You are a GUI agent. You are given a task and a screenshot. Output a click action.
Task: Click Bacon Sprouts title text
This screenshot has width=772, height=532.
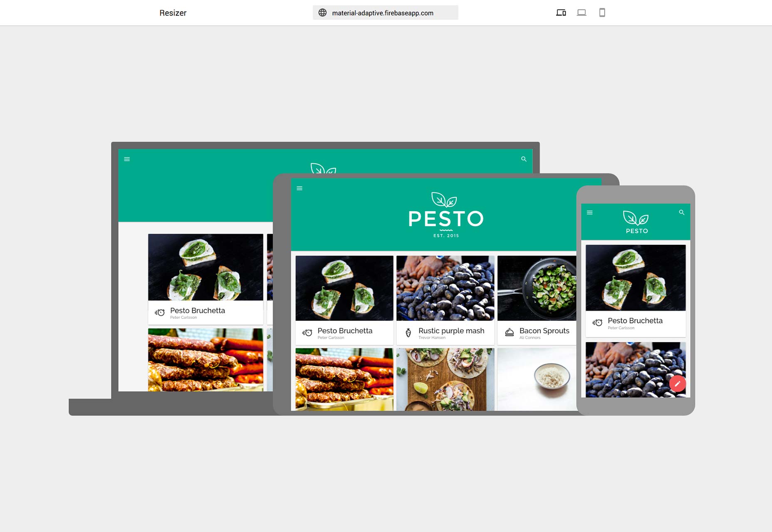tap(544, 331)
